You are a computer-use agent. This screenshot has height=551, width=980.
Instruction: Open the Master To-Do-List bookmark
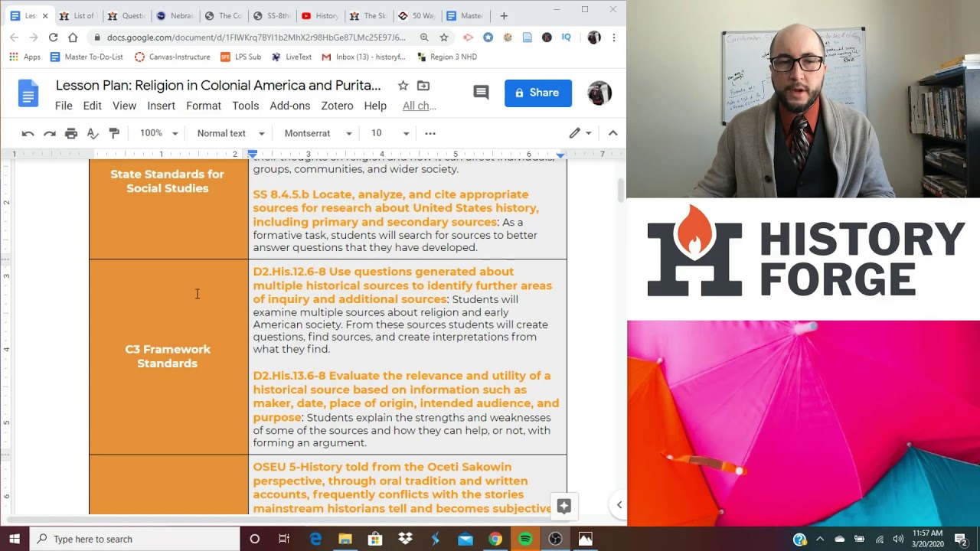87,57
